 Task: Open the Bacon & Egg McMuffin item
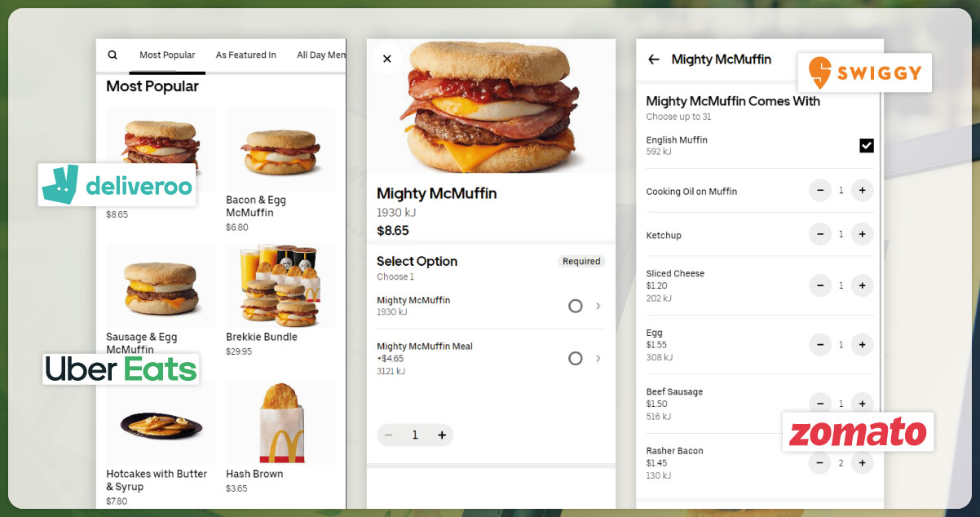click(x=280, y=170)
